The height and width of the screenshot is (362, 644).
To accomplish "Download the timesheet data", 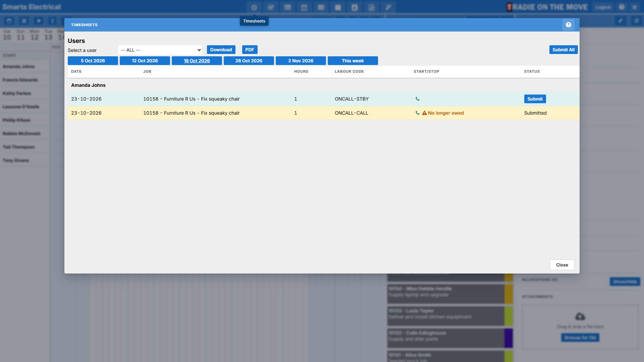I will (x=221, y=50).
